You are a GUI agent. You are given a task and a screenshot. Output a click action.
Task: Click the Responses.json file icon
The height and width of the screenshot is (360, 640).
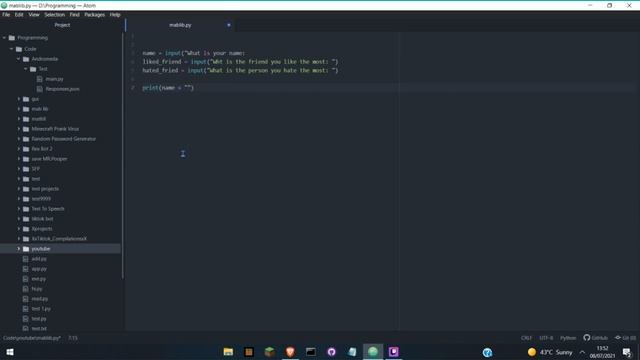40,89
